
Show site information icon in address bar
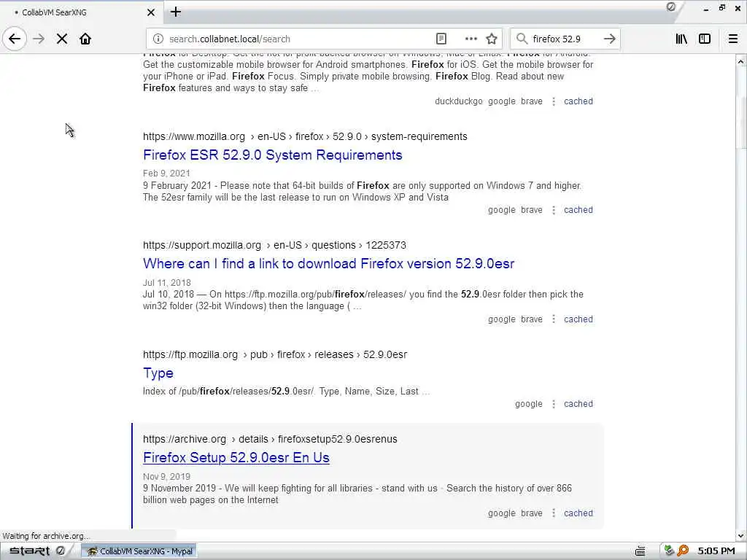pos(158,39)
